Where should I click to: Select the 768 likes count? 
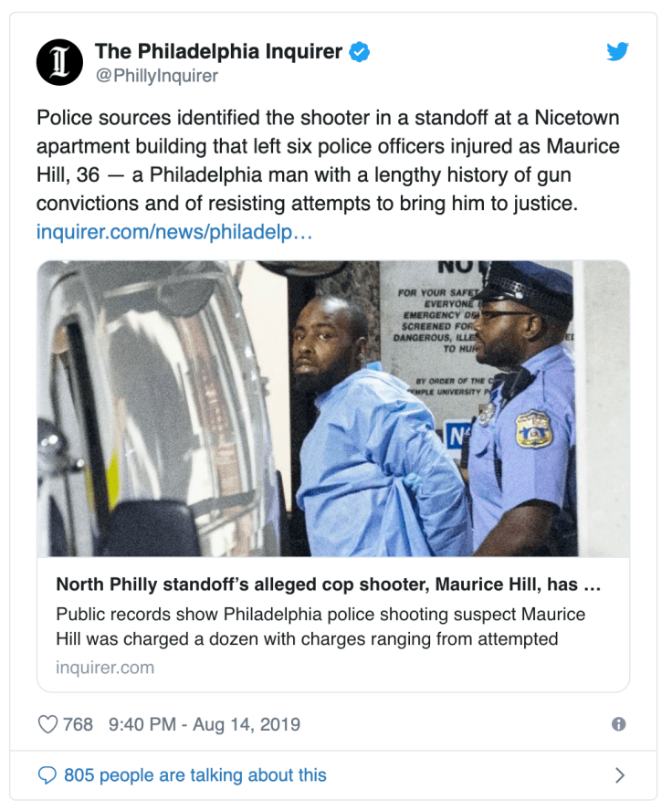point(79,723)
